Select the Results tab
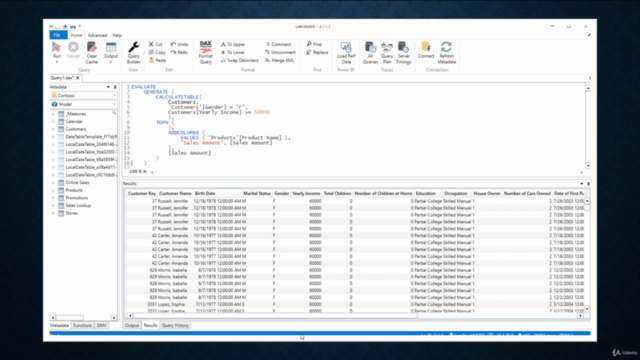The width and height of the screenshot is (640, 360). [150, 325]
